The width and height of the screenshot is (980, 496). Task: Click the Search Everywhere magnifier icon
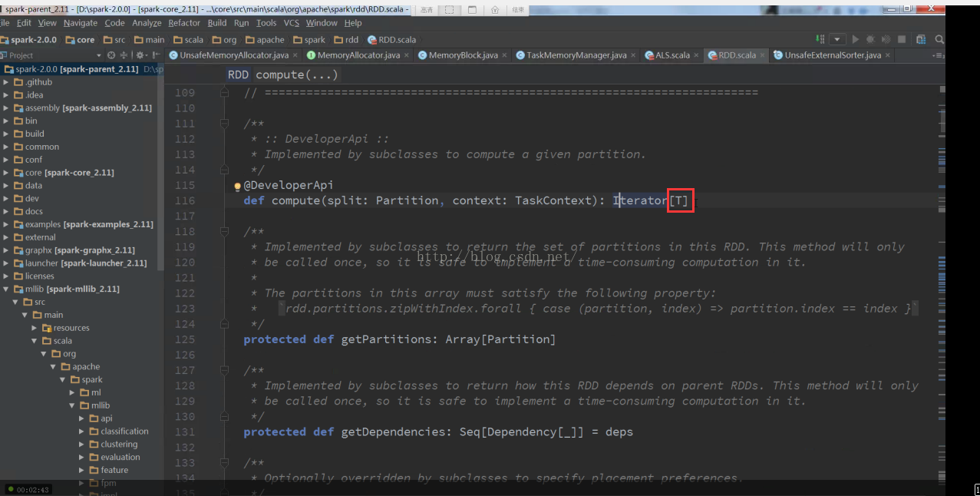(939, 39)
